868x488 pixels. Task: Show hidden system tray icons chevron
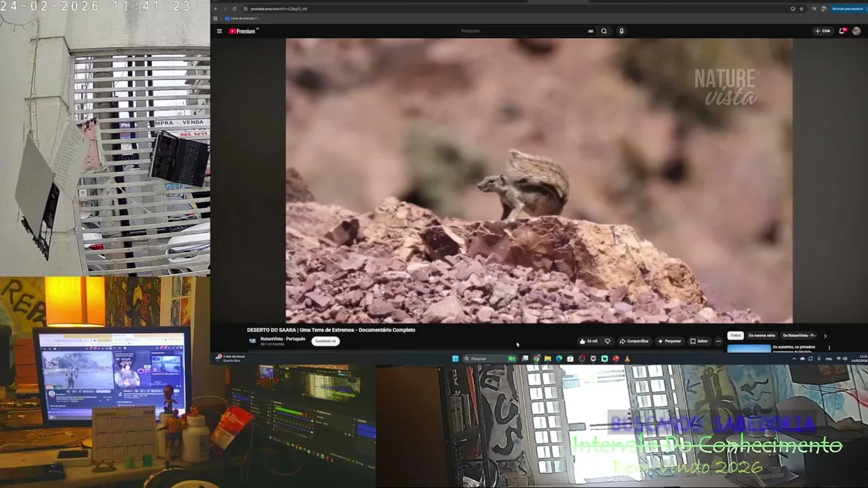794,359
